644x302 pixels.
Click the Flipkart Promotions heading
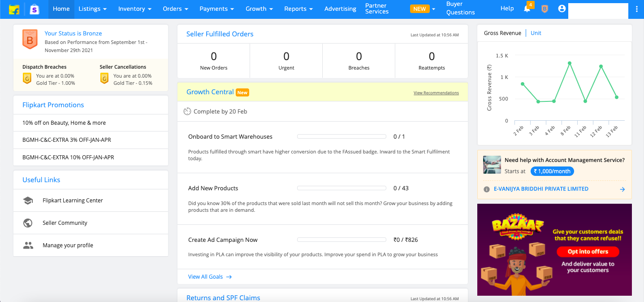tap(53, 105)
